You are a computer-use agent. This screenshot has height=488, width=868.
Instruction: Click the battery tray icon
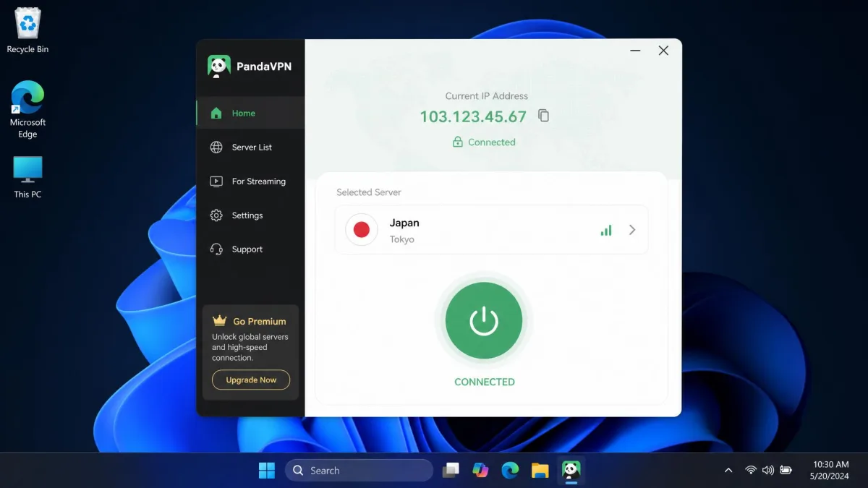(786, 471)
